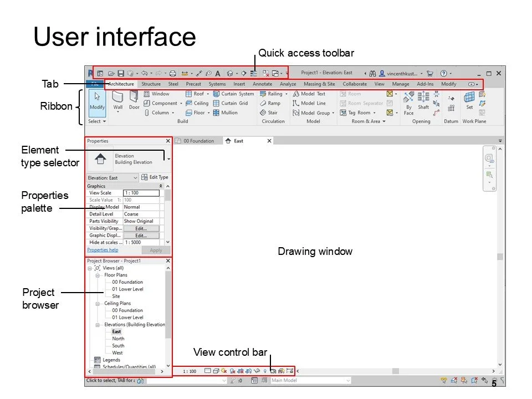Switch to the Annotate ribbon tab
This screenshot has height=399, width=532.
click(262, 84)
